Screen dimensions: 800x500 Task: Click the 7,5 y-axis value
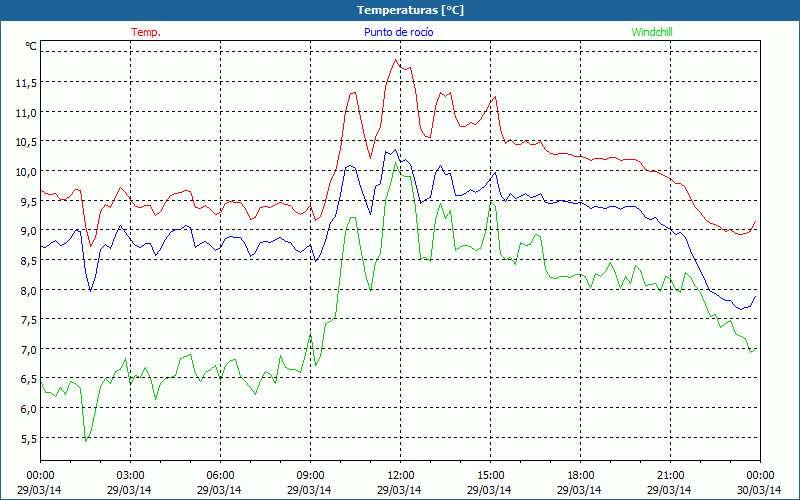(x=28, y=320)
